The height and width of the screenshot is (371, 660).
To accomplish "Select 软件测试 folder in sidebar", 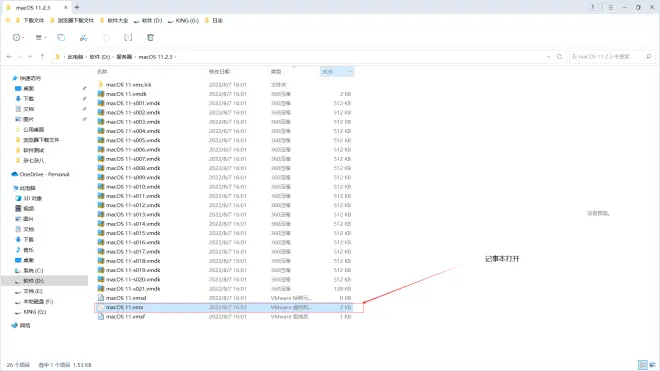I will click(29, 150).
